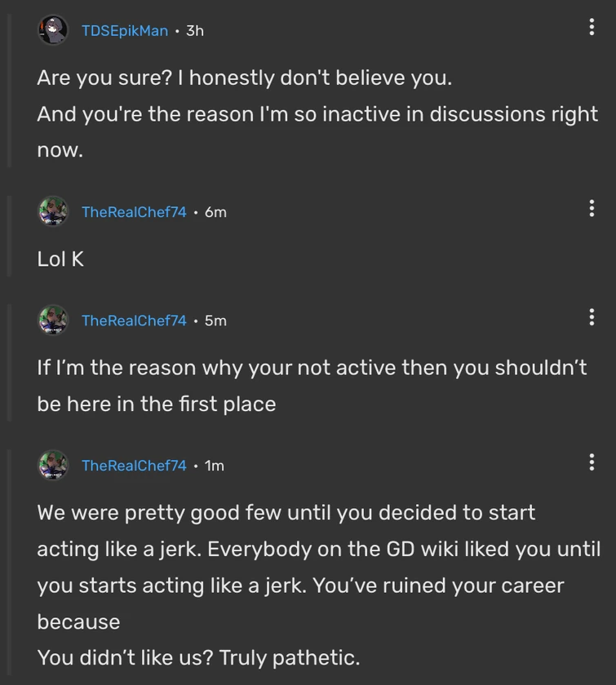Show options menu on the 1m comment
Screen dimensions: 616x685
tap(592, 462)
